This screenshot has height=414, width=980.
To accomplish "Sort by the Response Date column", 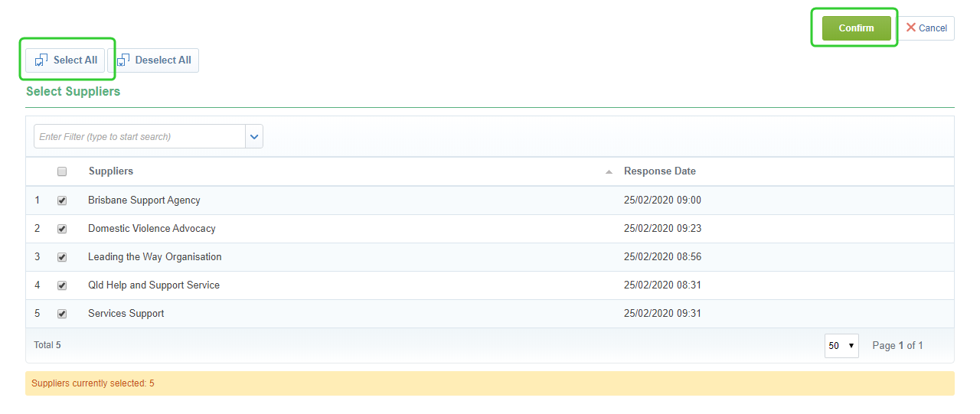I will pyautogui.click(x=659, y=171).
